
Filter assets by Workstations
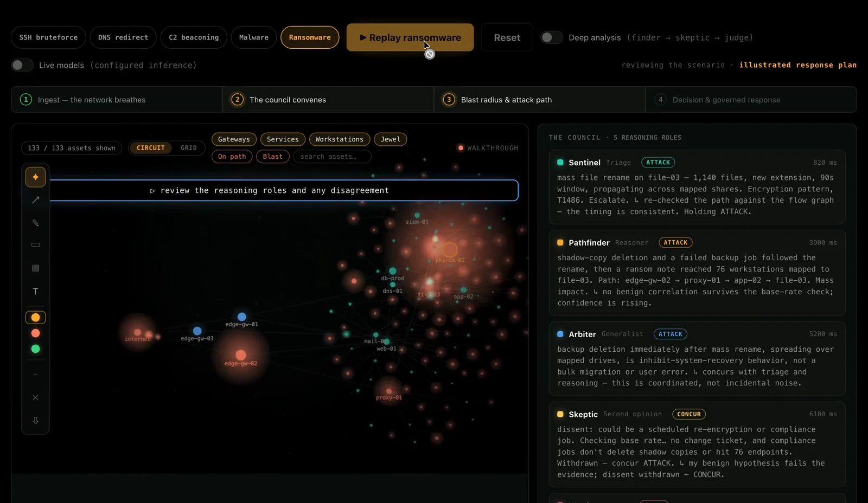(340, 139)
